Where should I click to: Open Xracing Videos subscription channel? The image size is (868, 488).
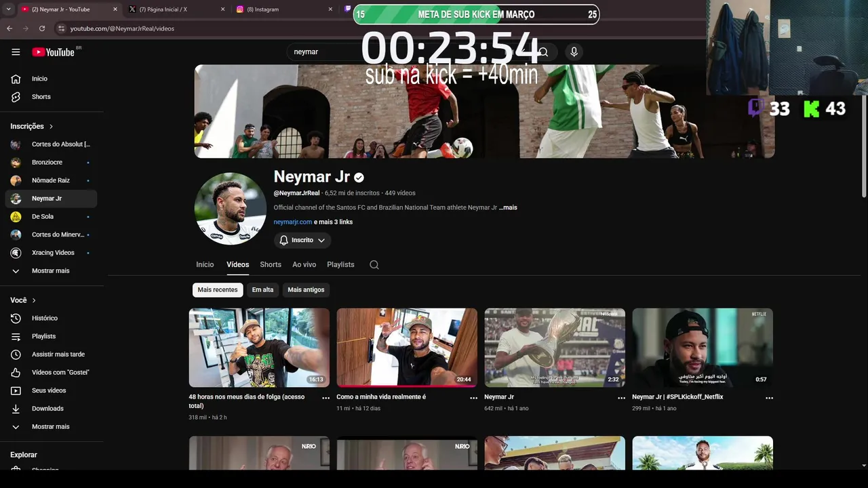pos(52,253)
